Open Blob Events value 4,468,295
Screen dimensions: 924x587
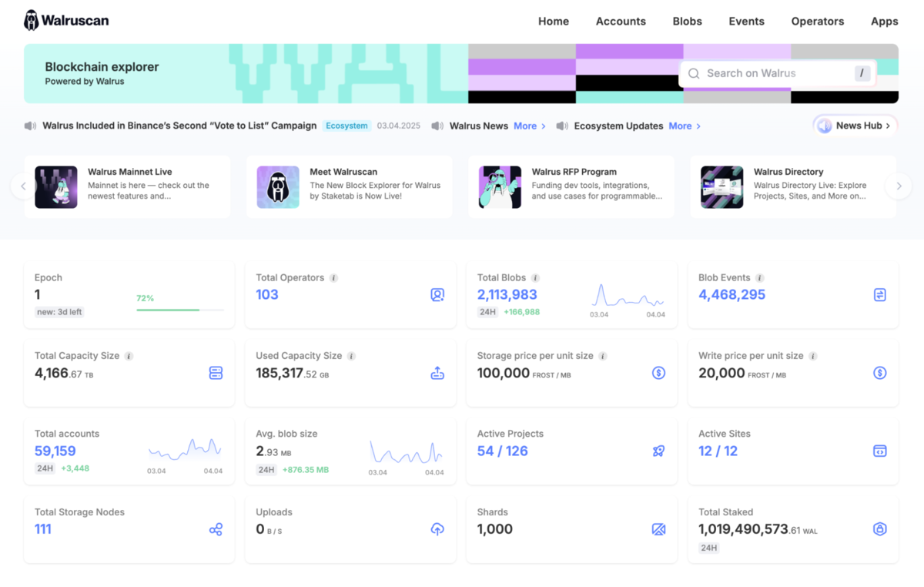click(731, 294)
